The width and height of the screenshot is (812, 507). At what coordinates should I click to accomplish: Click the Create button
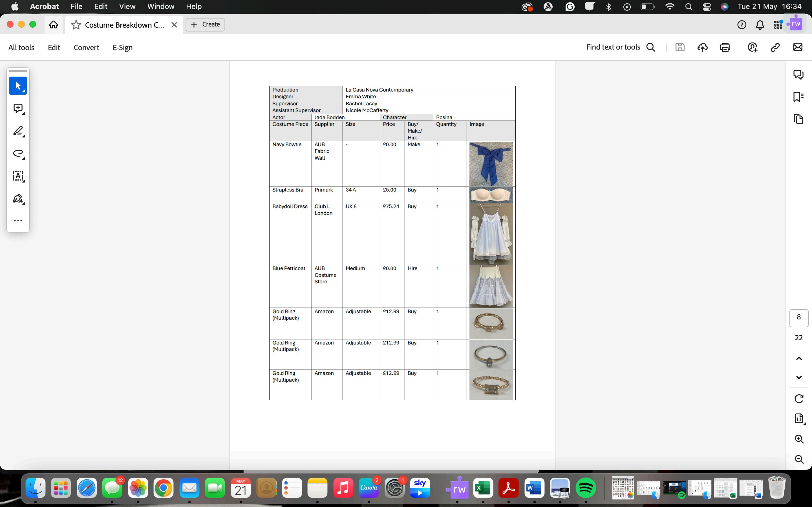point(205,25)
